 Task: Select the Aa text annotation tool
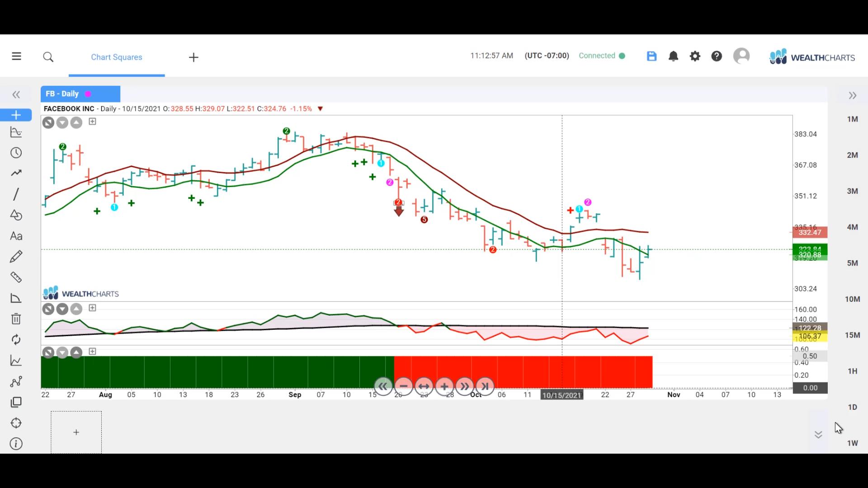pyautogui.click(x=16, y=236)
